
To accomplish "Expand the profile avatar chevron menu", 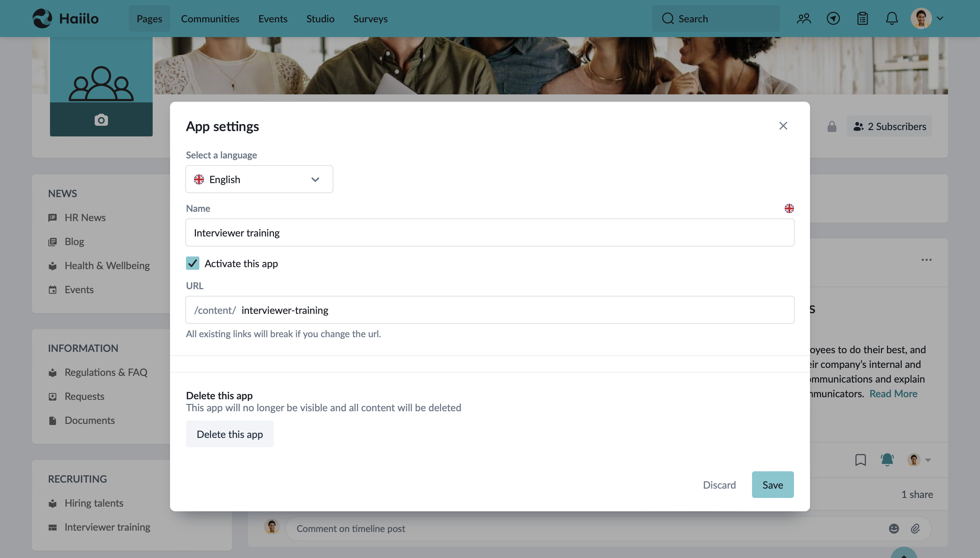I will tap(940, 18).
